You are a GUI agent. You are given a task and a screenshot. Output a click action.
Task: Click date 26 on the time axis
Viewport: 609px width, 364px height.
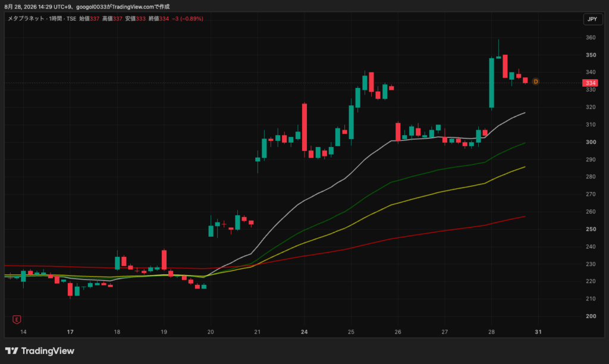(398, 332)
